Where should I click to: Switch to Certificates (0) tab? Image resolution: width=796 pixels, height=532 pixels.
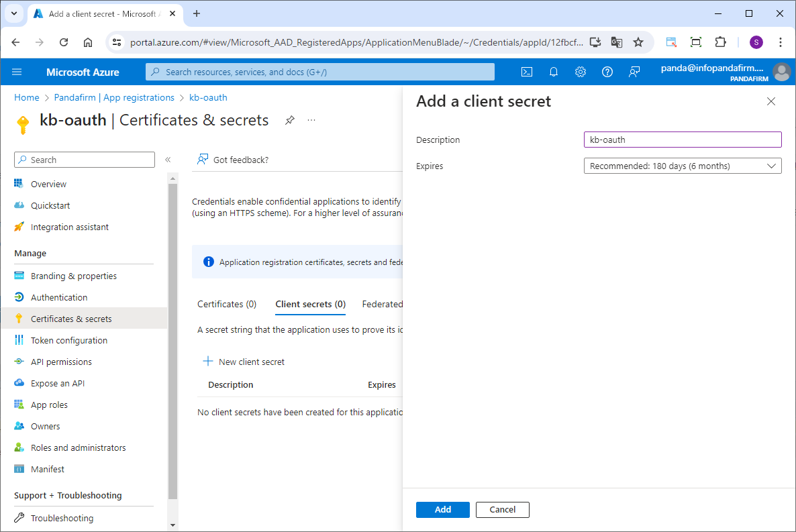pos(227,304)
